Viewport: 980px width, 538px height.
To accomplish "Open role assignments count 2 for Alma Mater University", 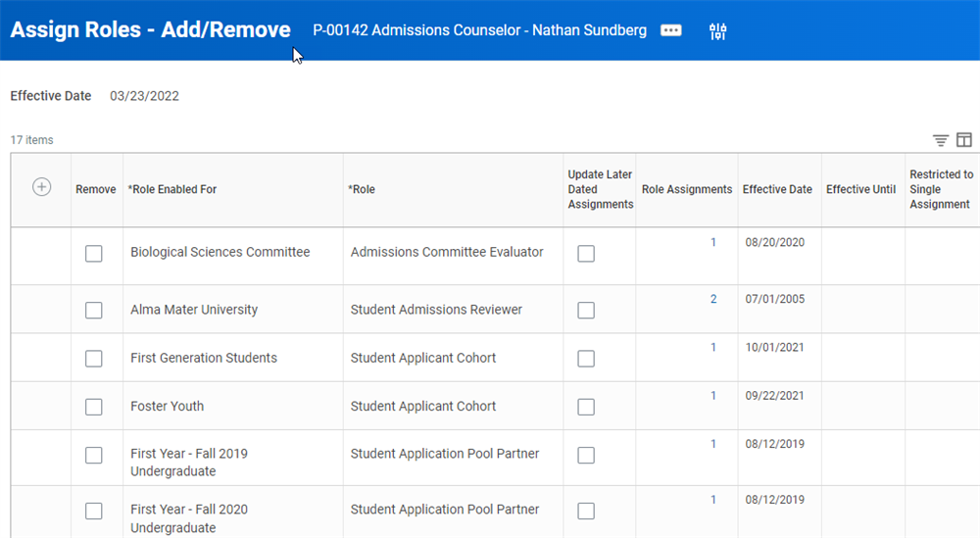I will [713, 299].
